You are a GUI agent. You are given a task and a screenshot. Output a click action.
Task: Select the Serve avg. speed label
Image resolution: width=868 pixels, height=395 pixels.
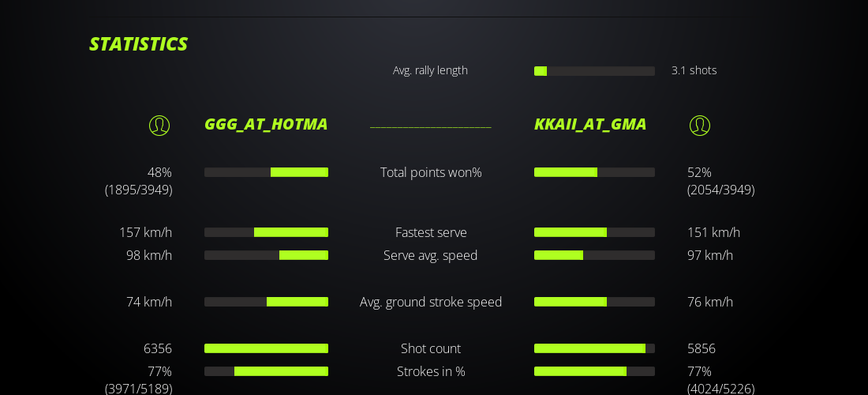(x=431, y=255)
